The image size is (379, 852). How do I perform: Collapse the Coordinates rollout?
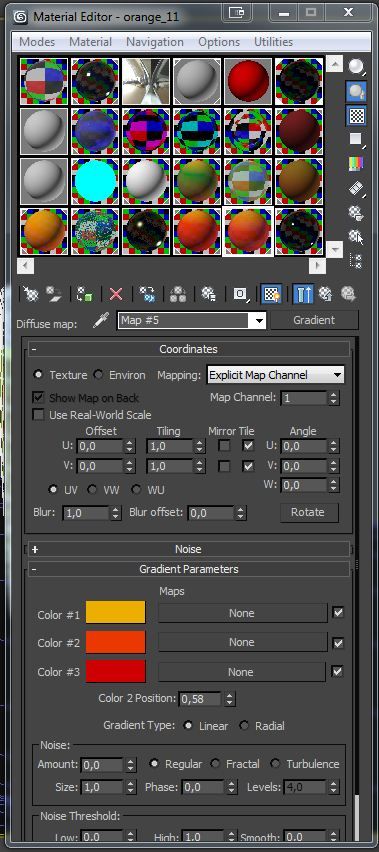coord(188,349)
